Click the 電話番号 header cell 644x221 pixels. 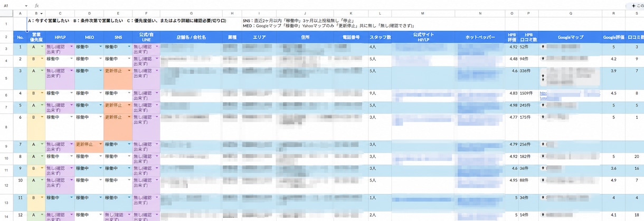click(351, 37)
